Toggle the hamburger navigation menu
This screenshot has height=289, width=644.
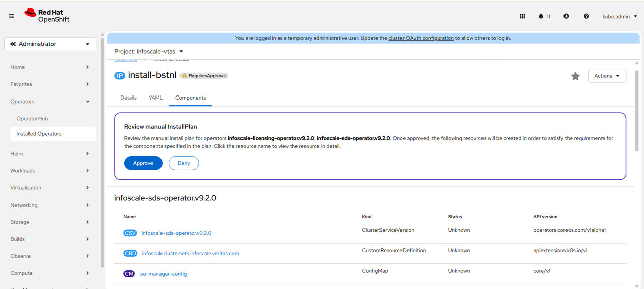coord(11,16)
